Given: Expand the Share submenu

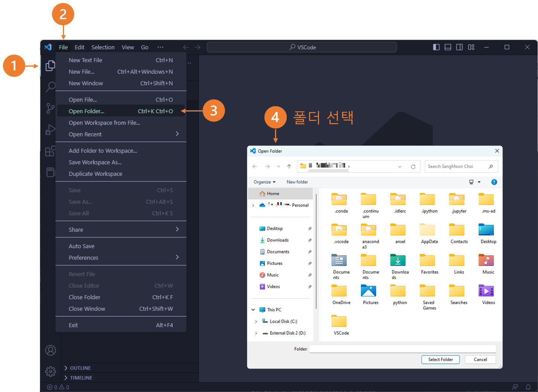Looking at the screenshot, I should (121, 230).
